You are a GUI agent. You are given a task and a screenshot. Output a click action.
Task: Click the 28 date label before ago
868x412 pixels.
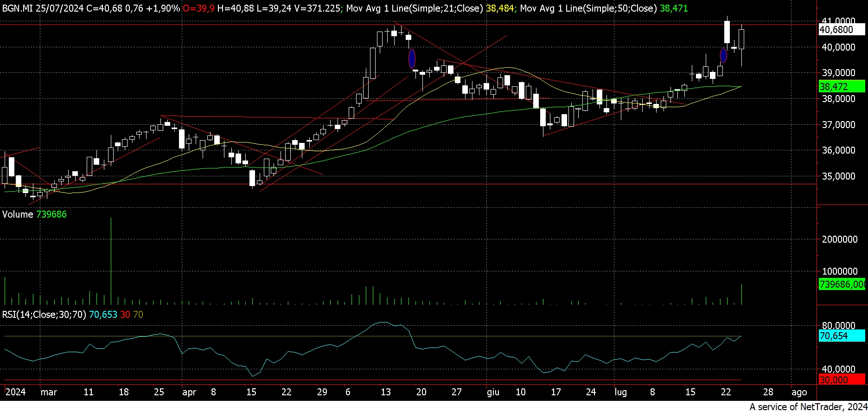[768, 392]
